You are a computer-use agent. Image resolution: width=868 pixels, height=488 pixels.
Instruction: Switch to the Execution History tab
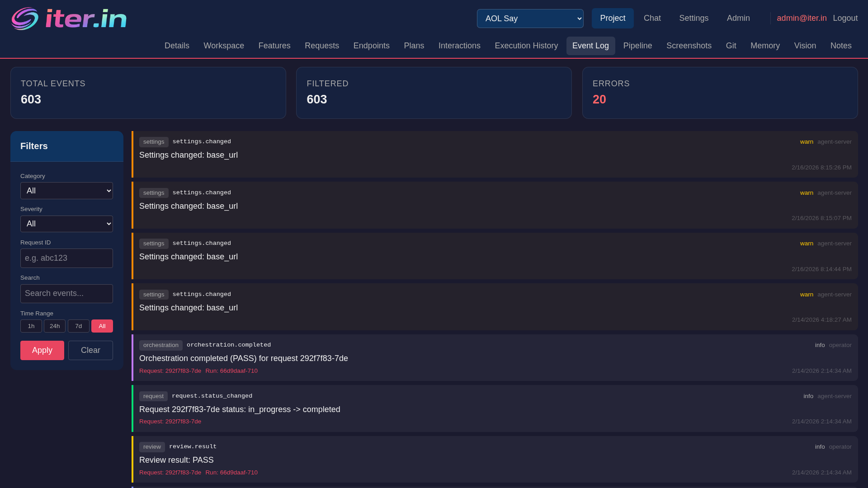click(526, 46)
